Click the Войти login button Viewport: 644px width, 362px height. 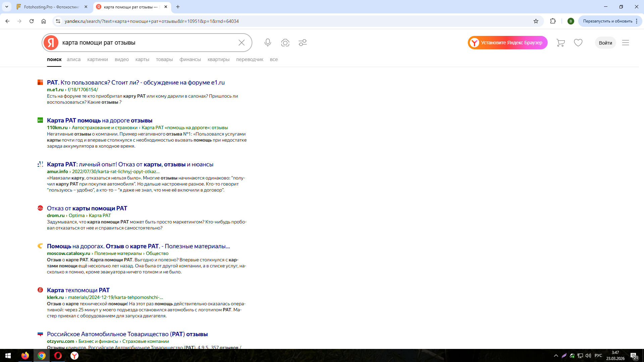605,43
